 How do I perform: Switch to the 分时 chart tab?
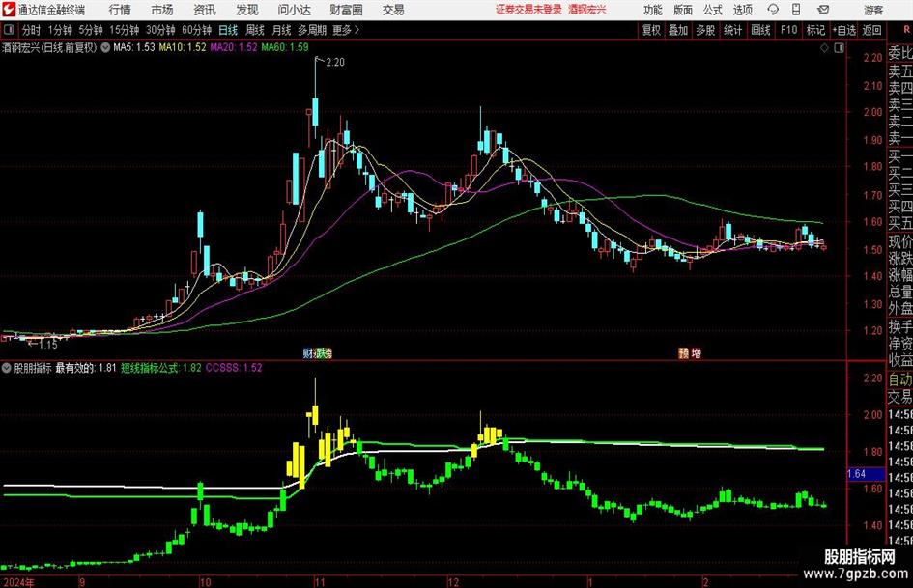32,30
